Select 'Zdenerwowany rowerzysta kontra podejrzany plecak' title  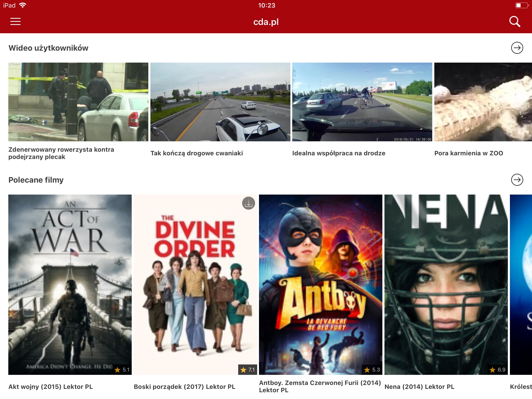pyautogui.click(x=61, y=153)
